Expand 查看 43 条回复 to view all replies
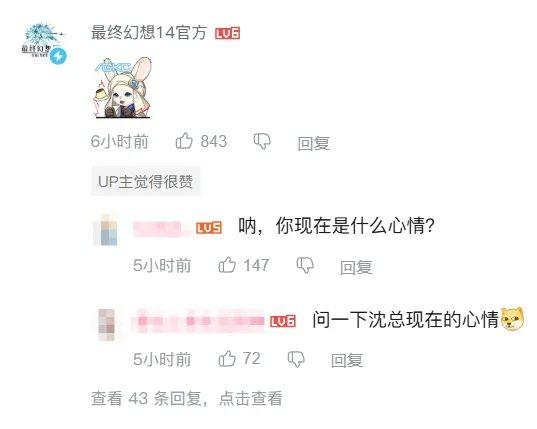Viewport: 537px width, 429px height. click(x=187, y=398)
